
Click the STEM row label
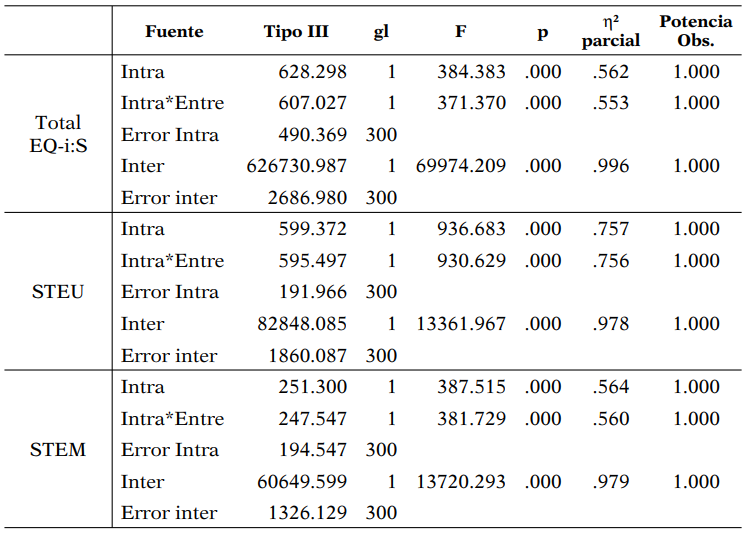point(57,450)
